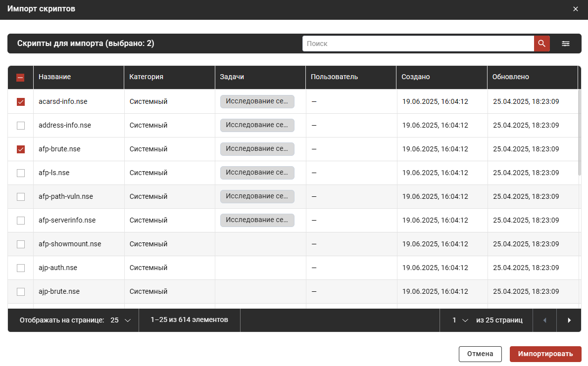Focus the Поиск search field

click(x=418, y=44)
